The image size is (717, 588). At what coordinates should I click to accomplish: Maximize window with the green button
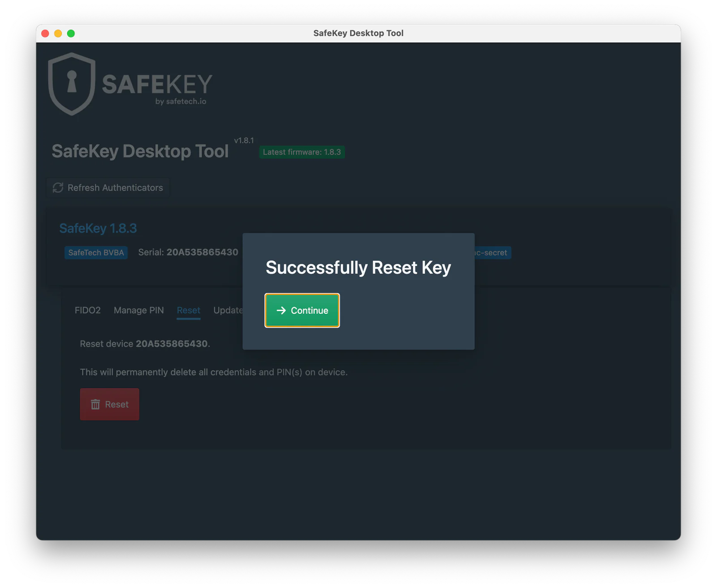[x=71, y=34]
